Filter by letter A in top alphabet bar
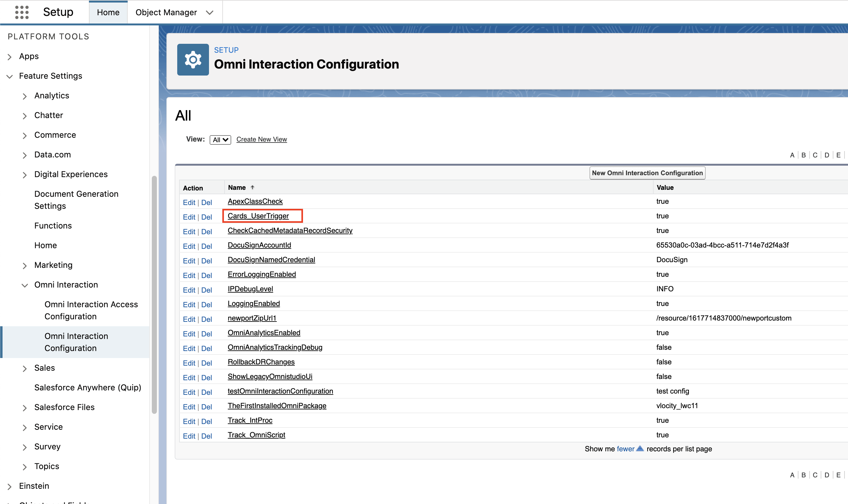 792,155
